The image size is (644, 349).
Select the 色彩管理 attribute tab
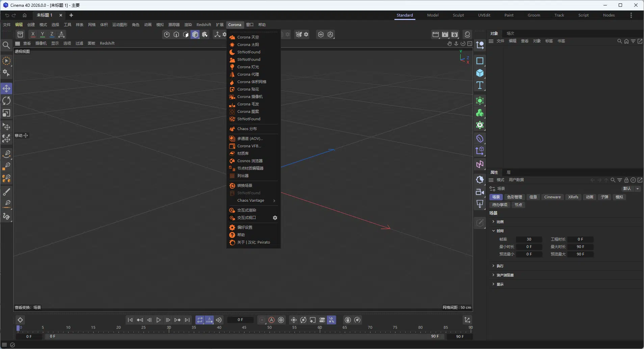[514, 197]
